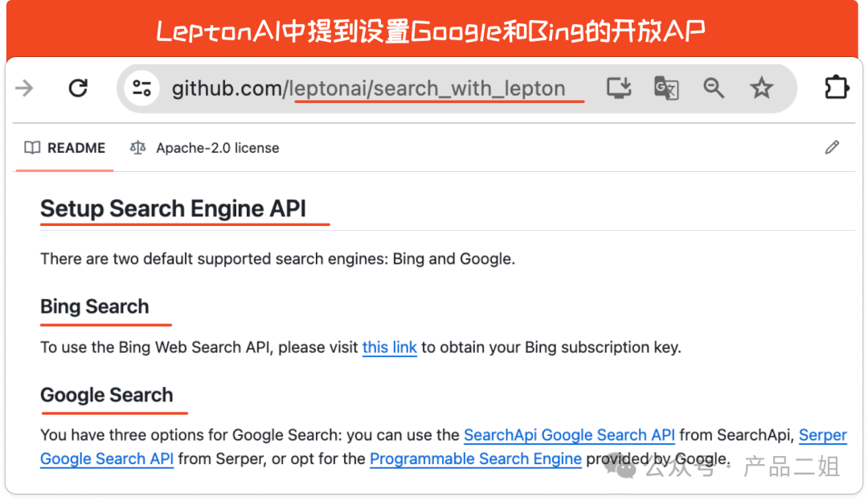Click the Setup Search Engine API heading

(x=173, y=208)
